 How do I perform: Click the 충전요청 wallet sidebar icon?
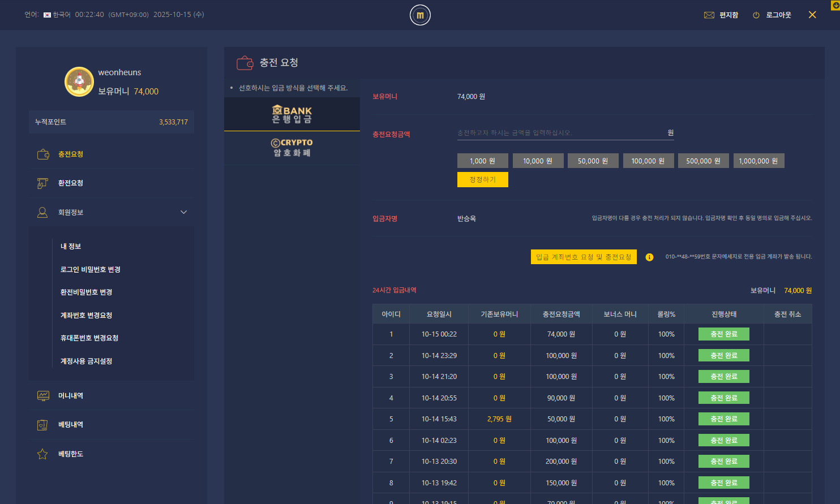(43, 154)
